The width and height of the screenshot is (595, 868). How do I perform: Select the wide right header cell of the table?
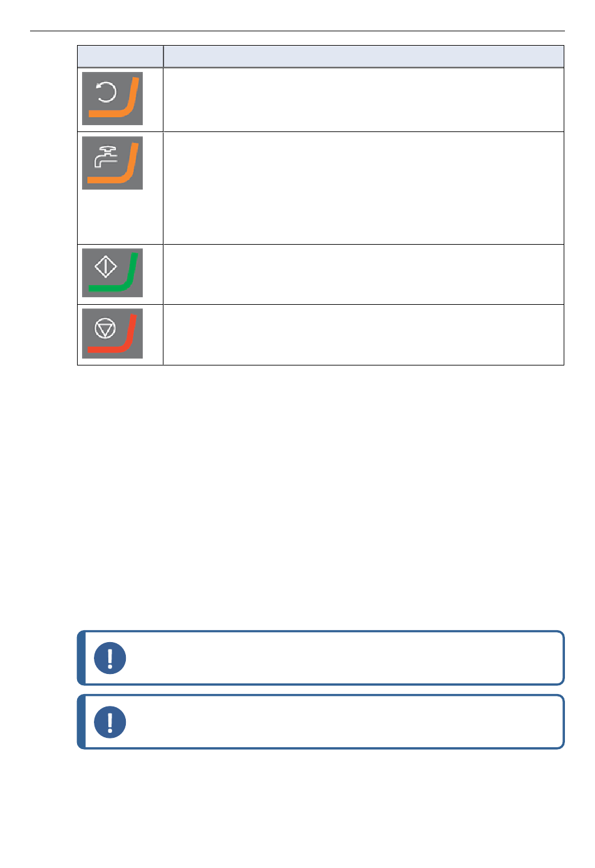[x=364, y=56]
